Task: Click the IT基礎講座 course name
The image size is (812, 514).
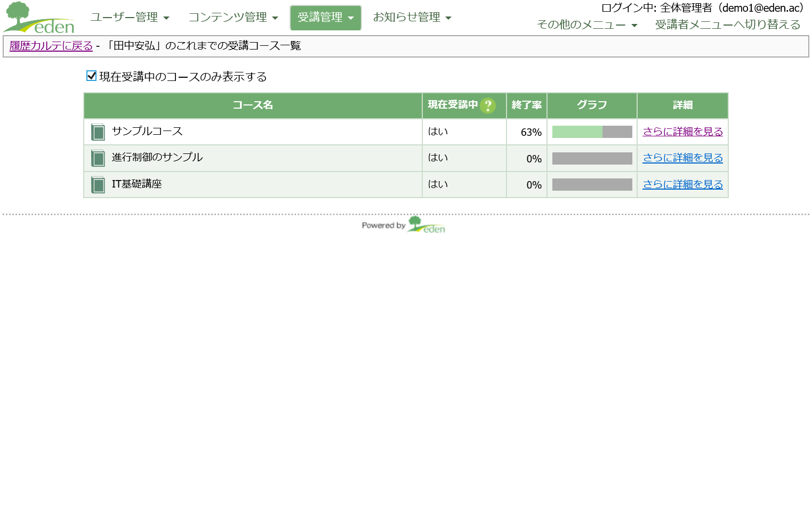Action: (137, 184)
